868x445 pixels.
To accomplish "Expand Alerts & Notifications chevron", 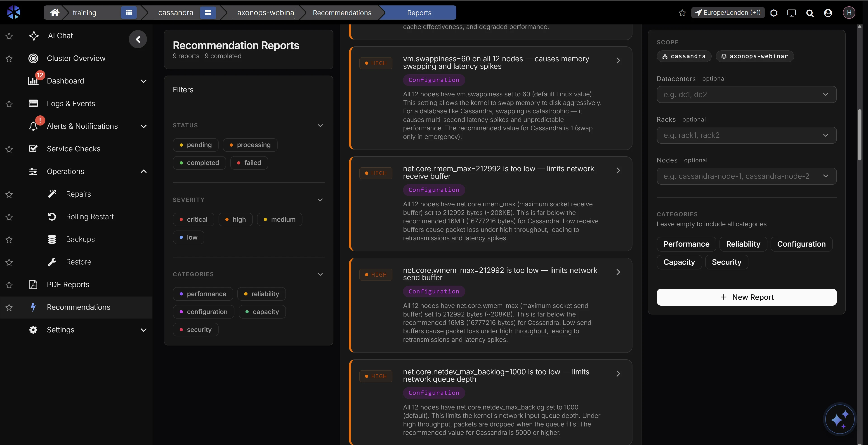I will tap(144, 126).
